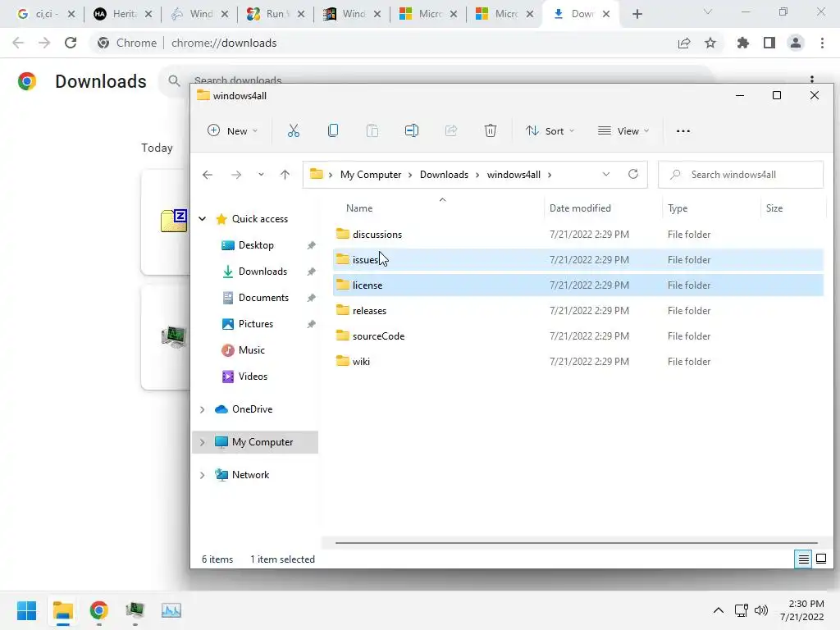Click the Paste clipboard icon in Explorer toolbar

pos(372,130)
